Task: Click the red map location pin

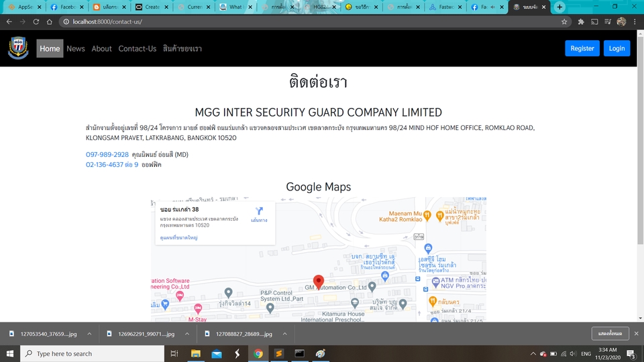Action: point(318,282)
